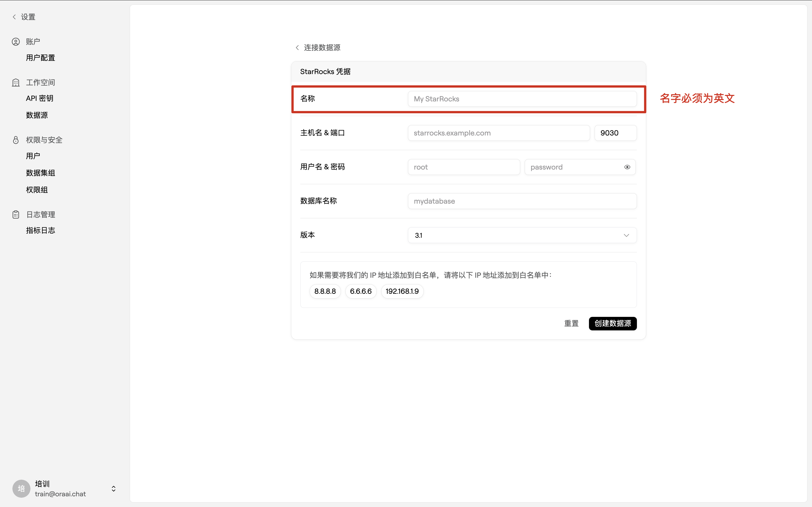812x507 pixels.
Task: Click the clipboard icon beside 日志管理
Action: pos(16,214)
